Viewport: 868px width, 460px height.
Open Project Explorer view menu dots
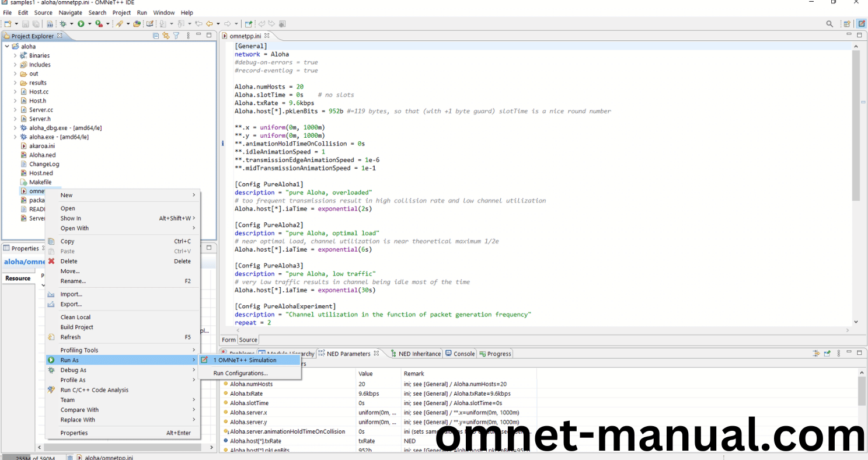click(x=188, y=36)
